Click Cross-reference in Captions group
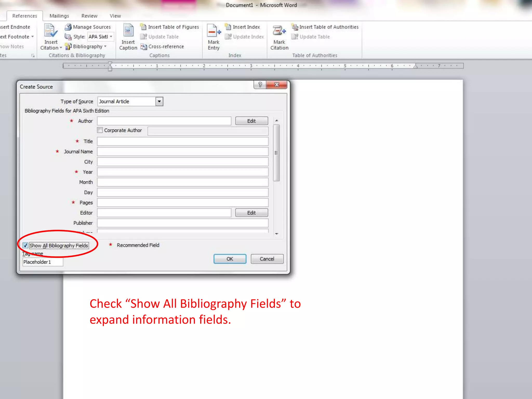532x399 pixels. [x=162, y=46]
